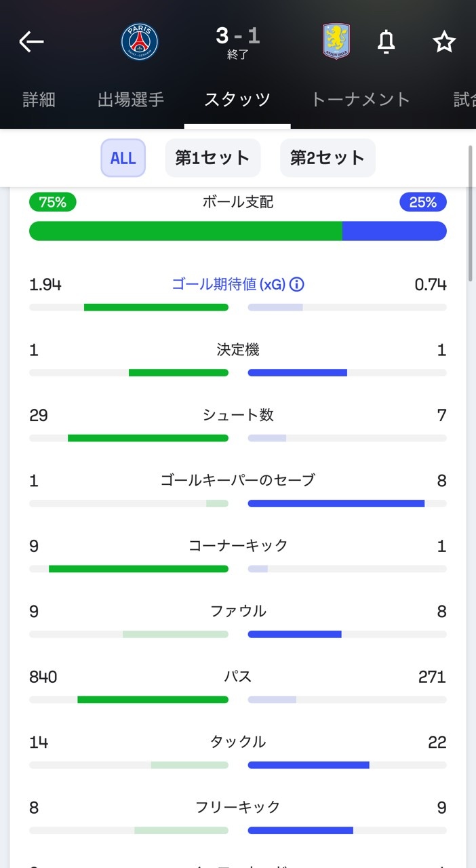
Task: Select the ALL period filter
Action: (x=123, y=158)
